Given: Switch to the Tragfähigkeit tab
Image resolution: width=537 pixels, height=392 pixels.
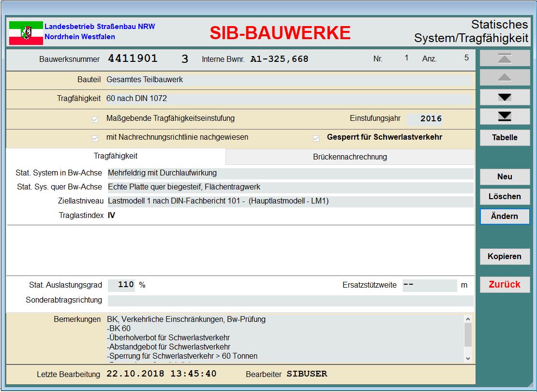Looking at the screenshot, I should [116, 156].
